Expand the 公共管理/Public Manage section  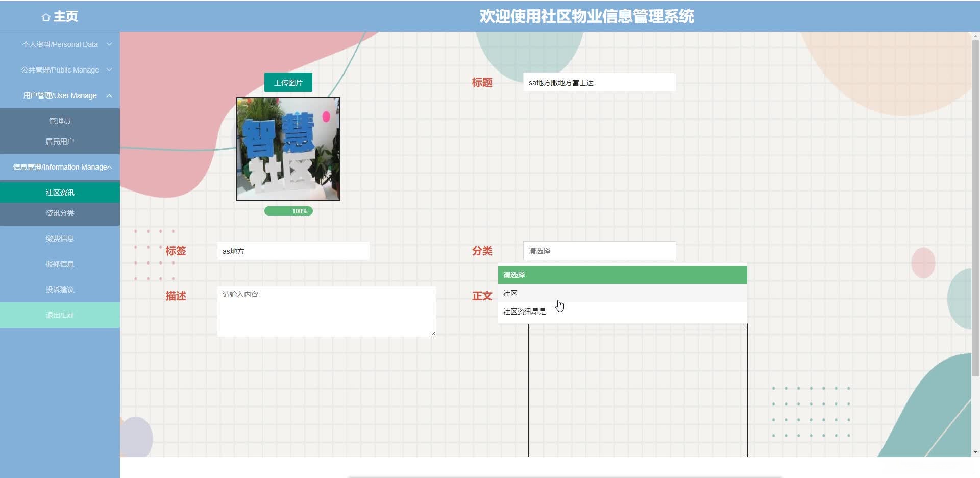pyautogui.click(x=60, y=70)
